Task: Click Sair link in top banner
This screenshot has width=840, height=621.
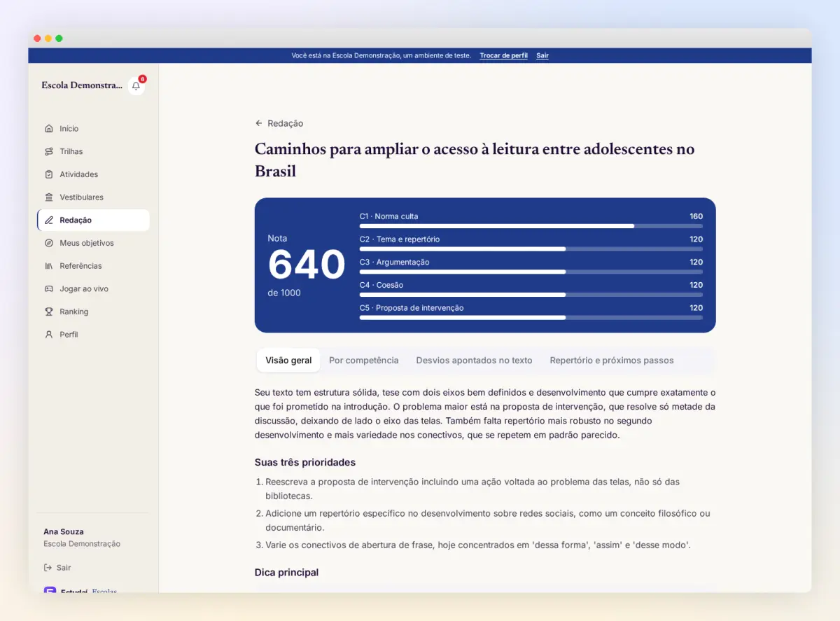Action: coord(542,55)
